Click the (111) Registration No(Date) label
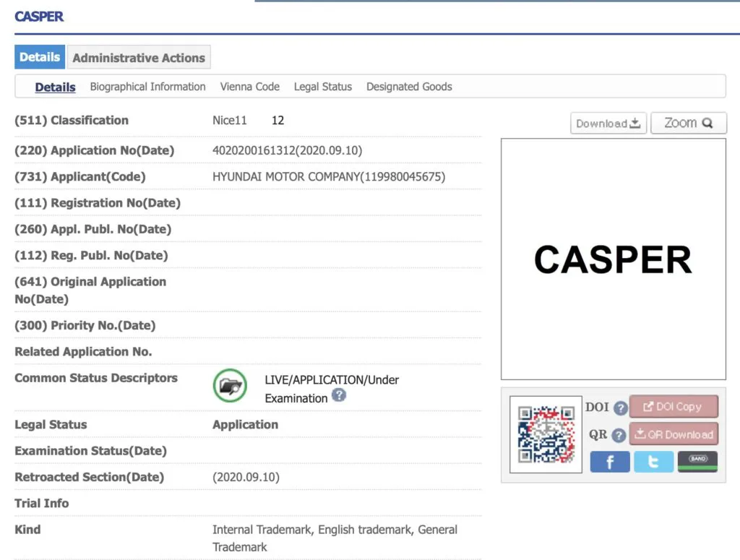The image size is (740, 560). point(98,203)
